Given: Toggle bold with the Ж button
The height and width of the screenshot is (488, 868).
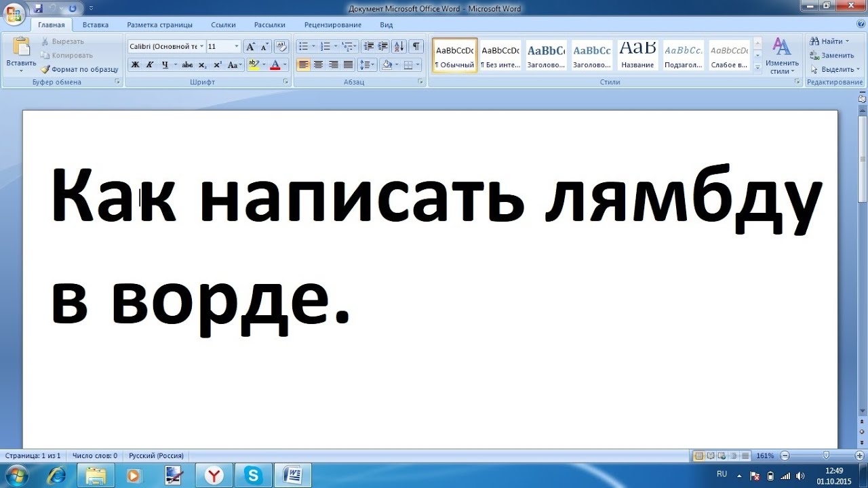Looking at the screenshot, I should [135, 65].
